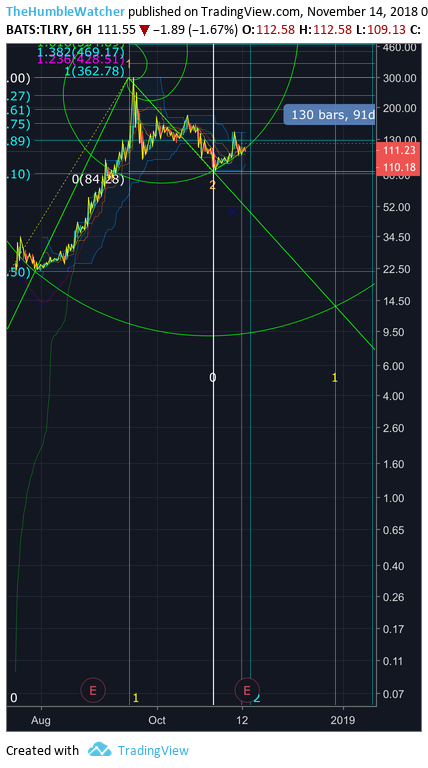Click the TradingView cloud logo icon
This screenshot has width=428, height=768.
click(x=99, y=750)
